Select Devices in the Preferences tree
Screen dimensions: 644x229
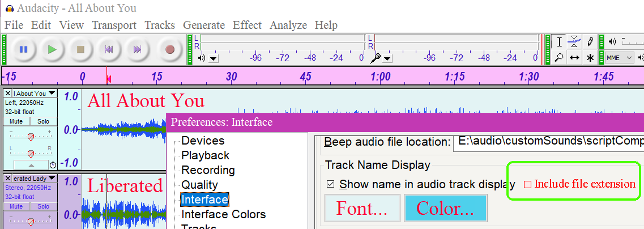click(203, 141)
